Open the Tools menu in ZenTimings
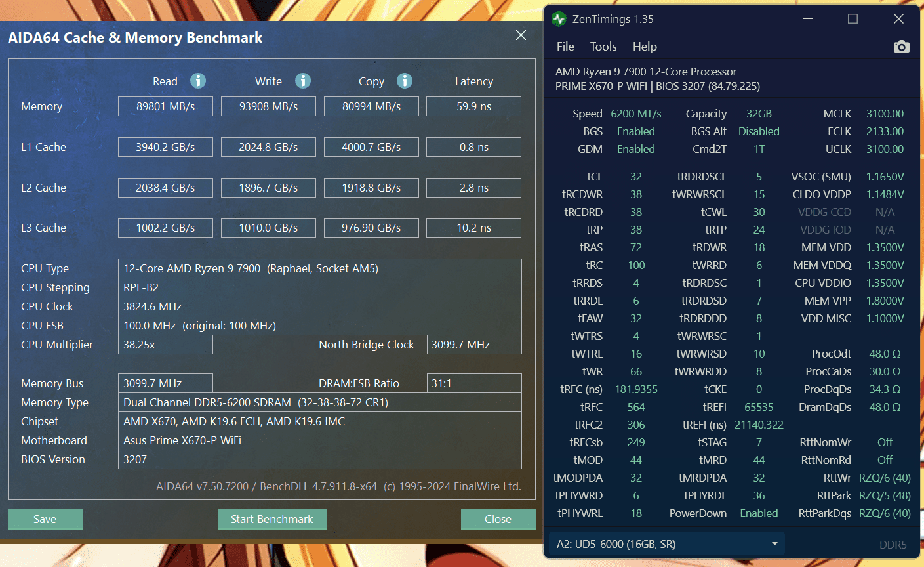Image resolution: width=924 pixels, height=567 pixels. pyautogui.click(x=603, y=47)
